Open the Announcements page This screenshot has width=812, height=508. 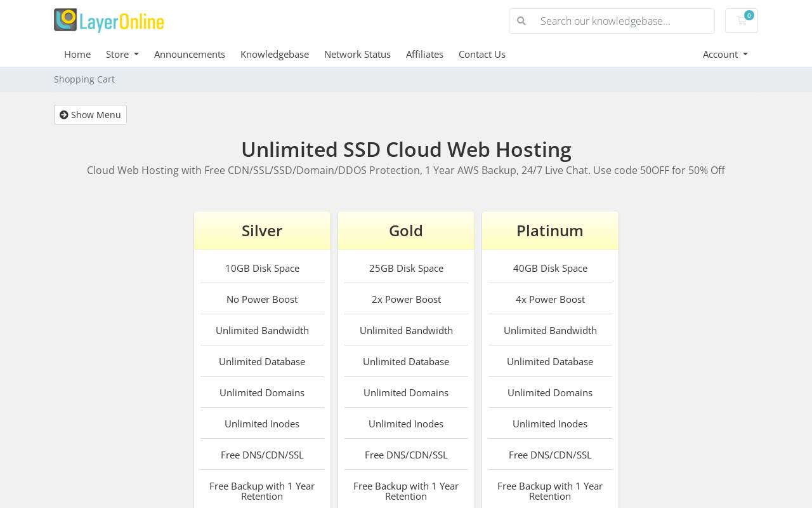[x=190, y=54]
